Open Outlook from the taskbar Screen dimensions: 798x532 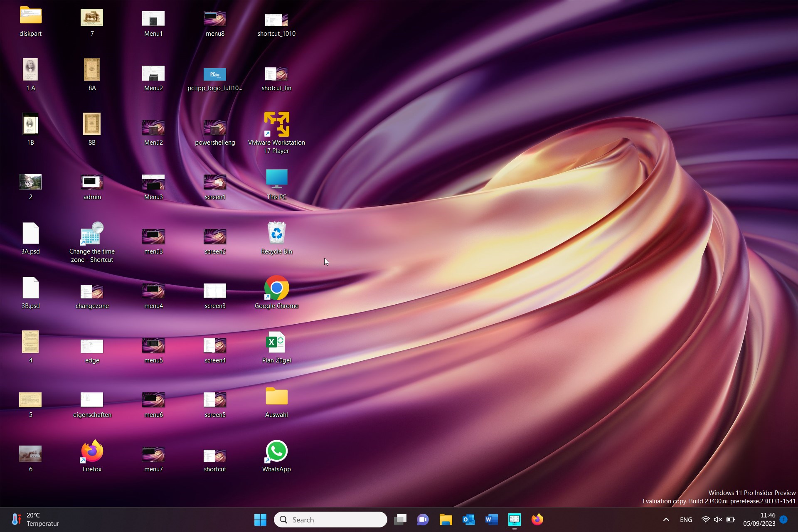click(468, 520)
